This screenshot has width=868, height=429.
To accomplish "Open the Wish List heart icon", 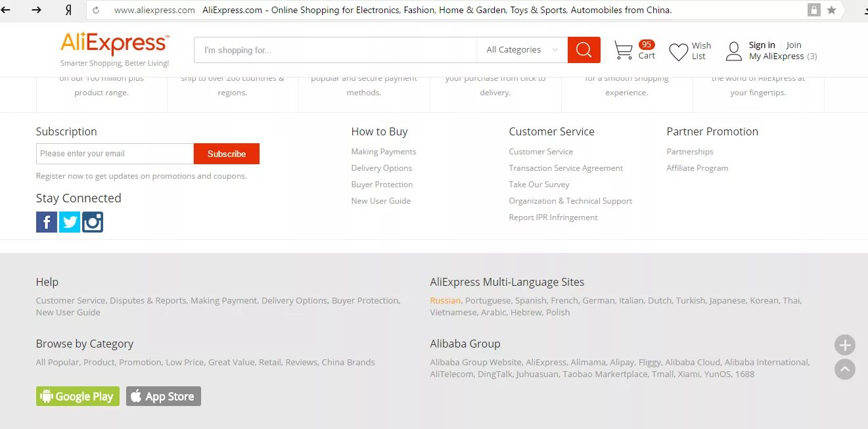I will point(678,52).
